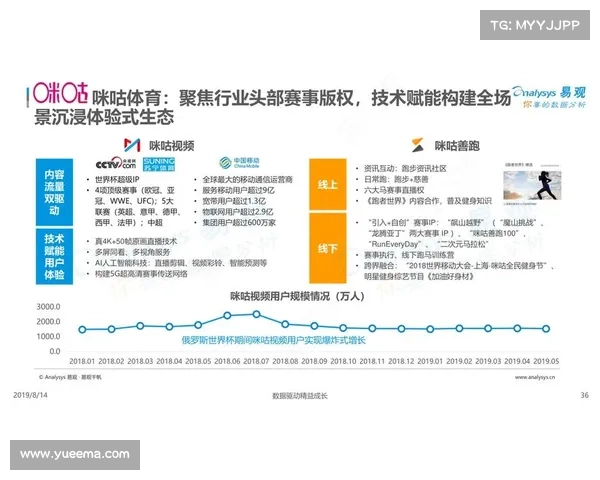600x480 pixels.
Task: Select the 2019.04 data point on the chart
Action: 517,328
